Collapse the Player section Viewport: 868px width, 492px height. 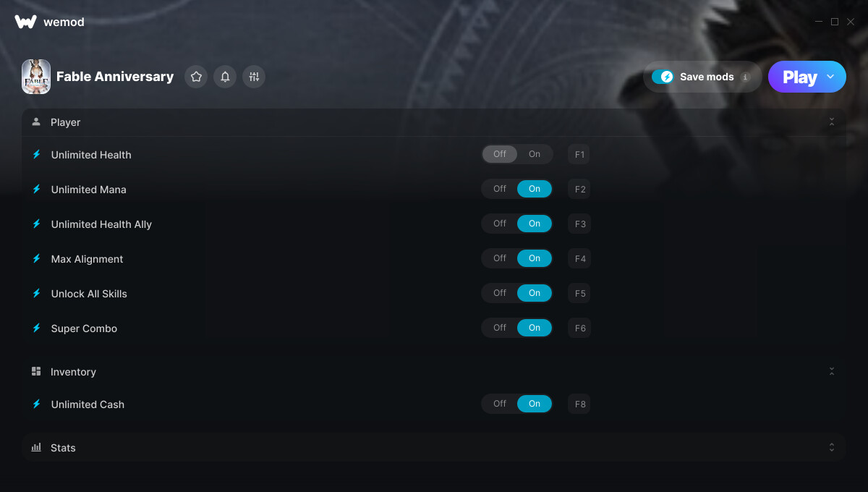click(x=832, y=122)
